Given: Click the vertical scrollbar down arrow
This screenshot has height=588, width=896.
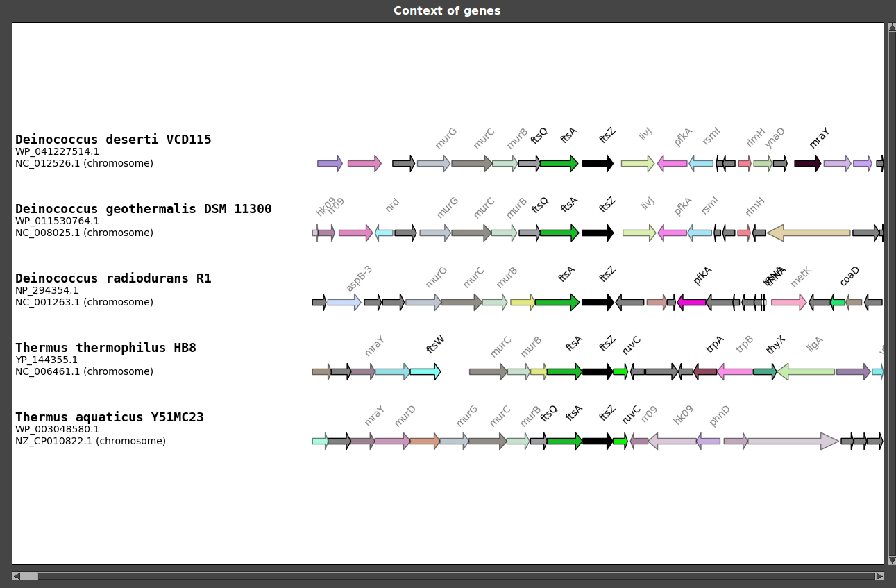Looking at the screenshot, I should click(x=892, y=560).
